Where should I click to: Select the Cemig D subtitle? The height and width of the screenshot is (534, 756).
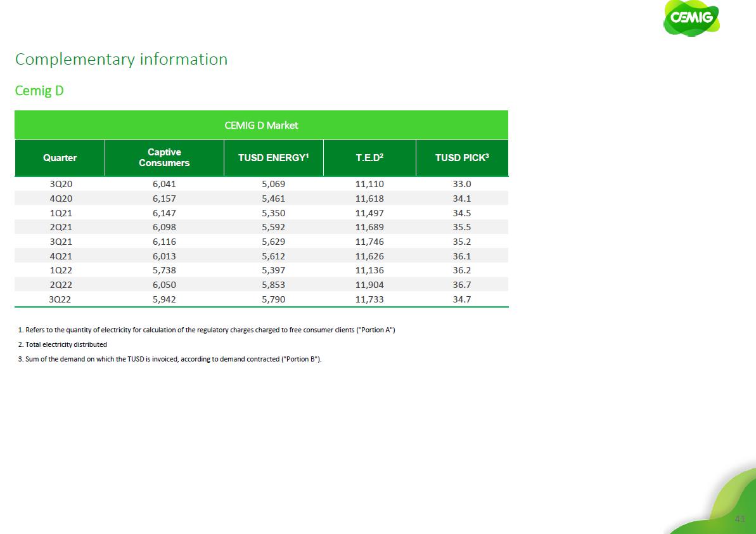39,91
